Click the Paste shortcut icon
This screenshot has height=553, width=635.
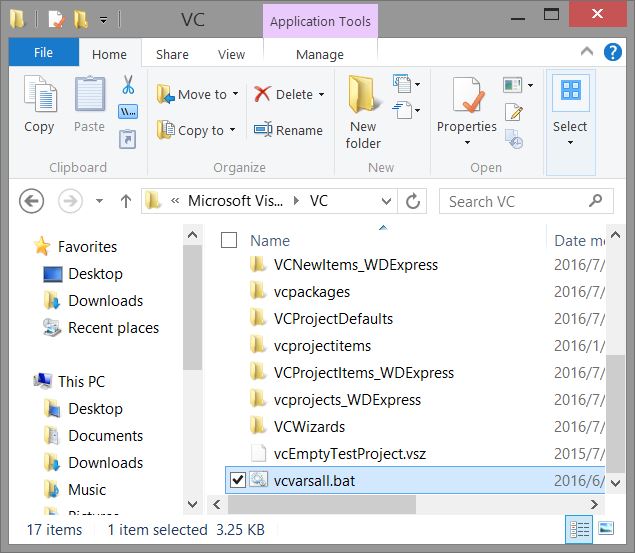[128, 139]
